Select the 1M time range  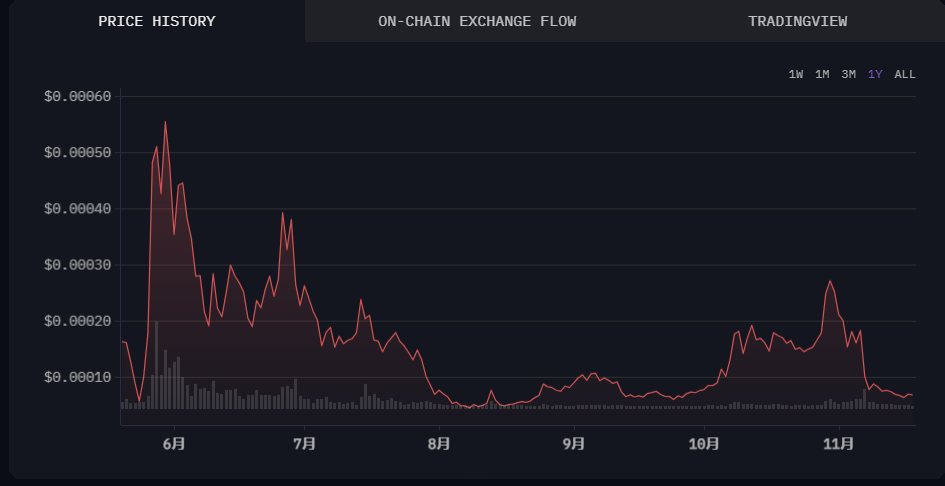point(822,74)
